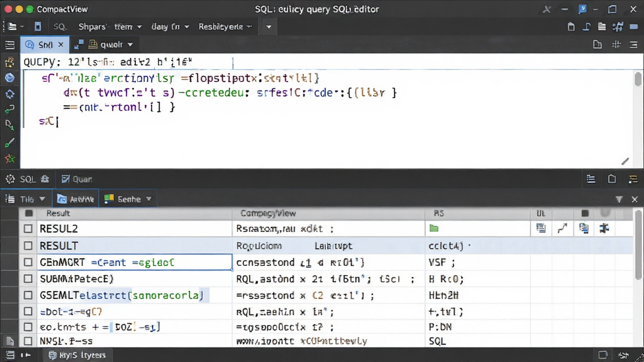Screen dimensions: 644x362
Task: Click the star icon in left sidebar
Action: coord(10,159)
